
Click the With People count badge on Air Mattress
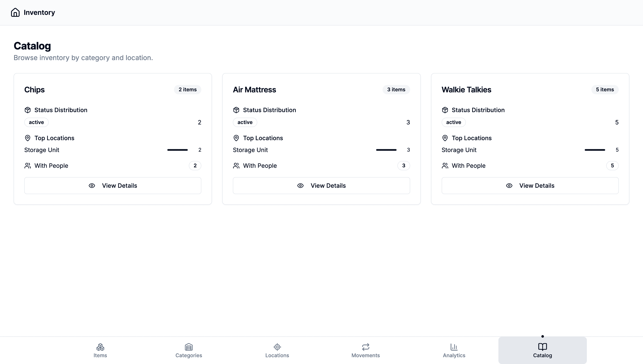coord(404,165)
